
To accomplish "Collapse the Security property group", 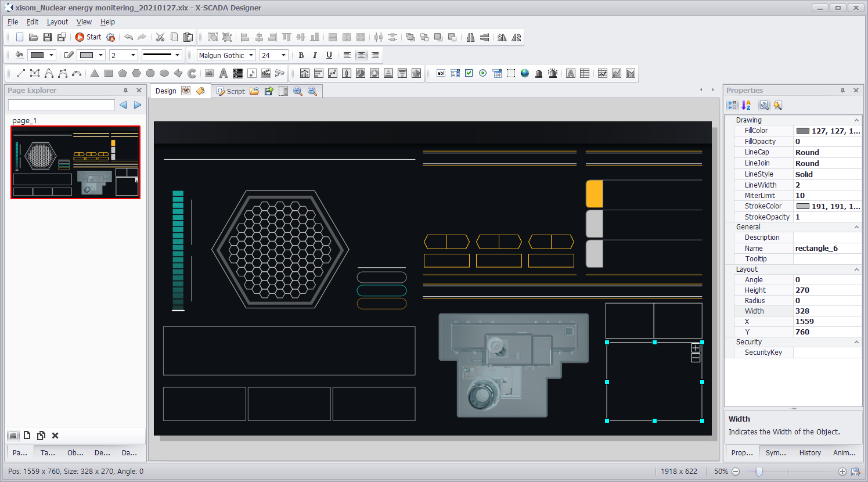I will click(x=856, y=342).
